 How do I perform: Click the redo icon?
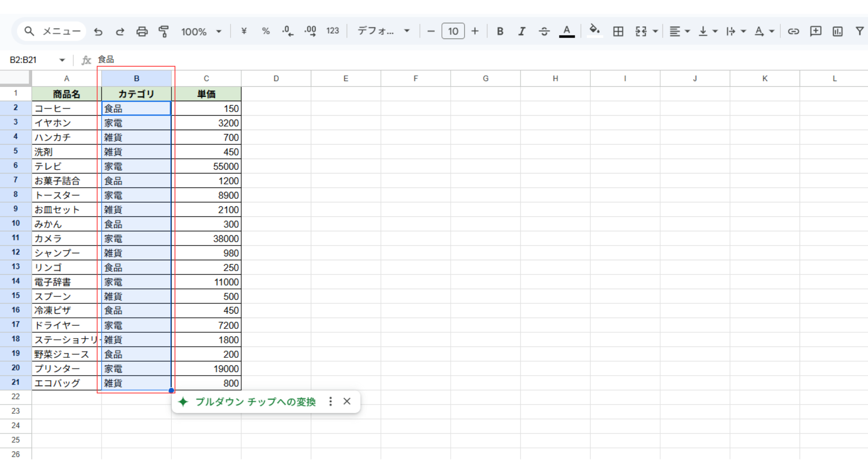click(x=120, y=32)
